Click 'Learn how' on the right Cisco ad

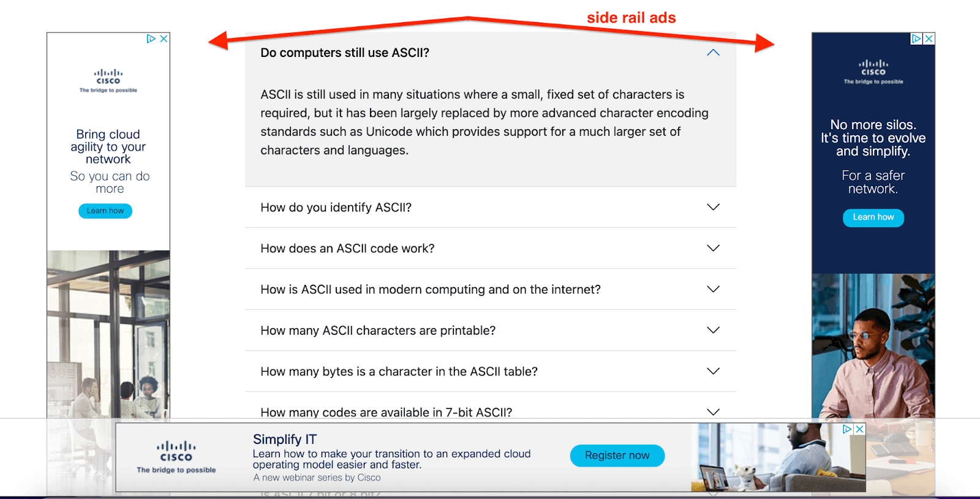873,217
